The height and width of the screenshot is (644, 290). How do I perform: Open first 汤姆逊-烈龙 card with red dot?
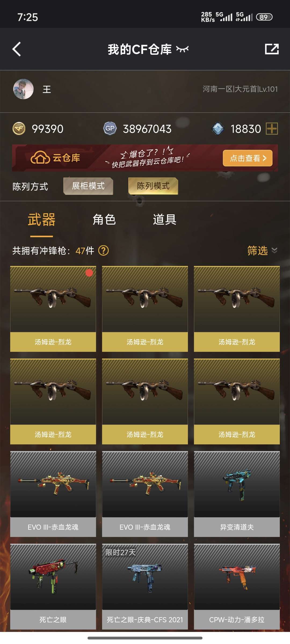[x=53, y=309]
